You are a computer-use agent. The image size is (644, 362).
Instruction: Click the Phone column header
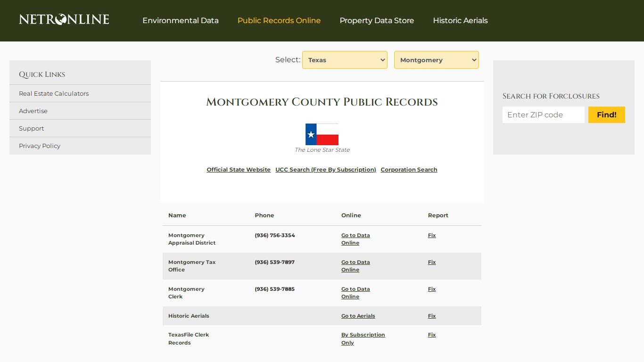(264, 215)
